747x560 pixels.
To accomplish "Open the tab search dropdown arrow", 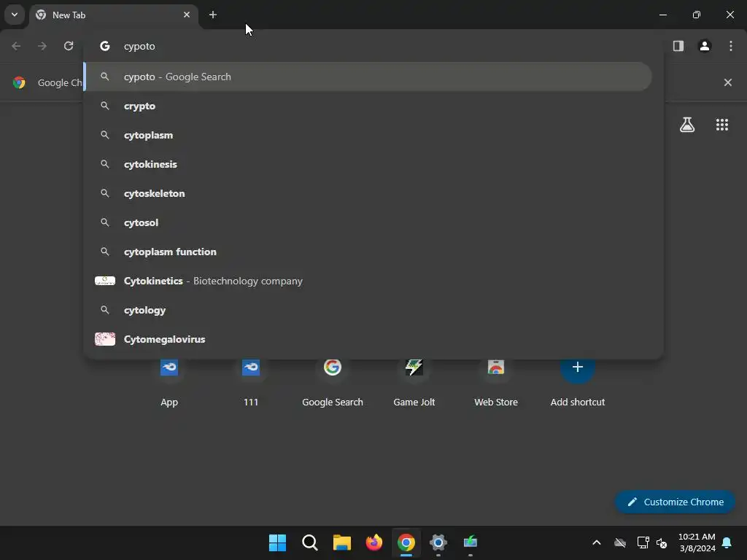I will click(15, 15).
